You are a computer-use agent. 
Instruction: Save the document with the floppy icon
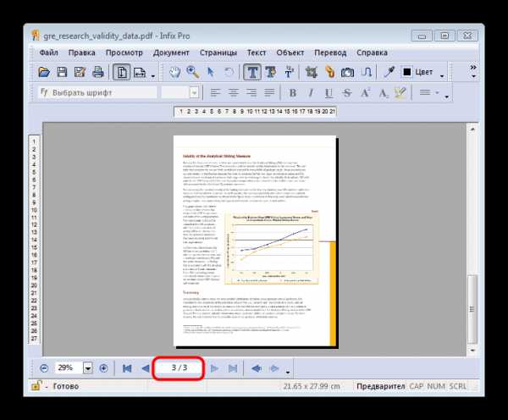pyautogui.click(x=62, y=72)
